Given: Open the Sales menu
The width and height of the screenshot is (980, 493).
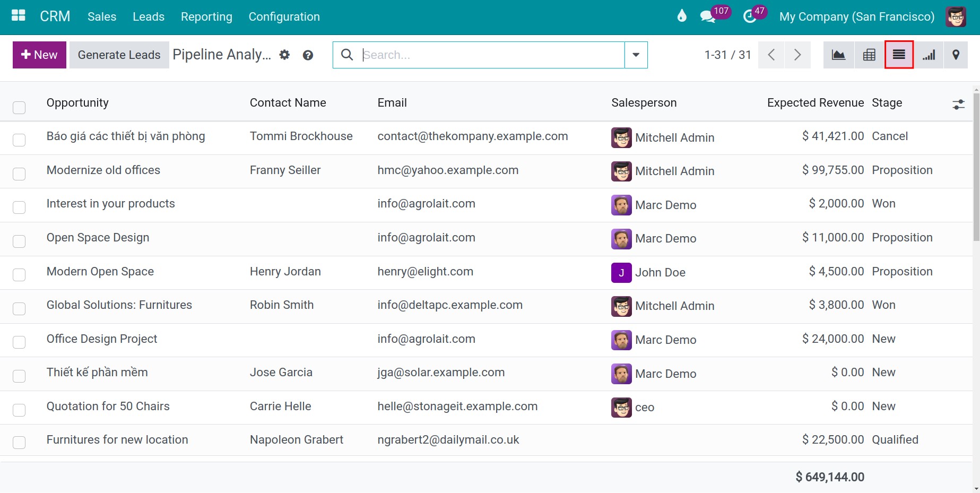Looking at the screenshot, I should point(102,16).
